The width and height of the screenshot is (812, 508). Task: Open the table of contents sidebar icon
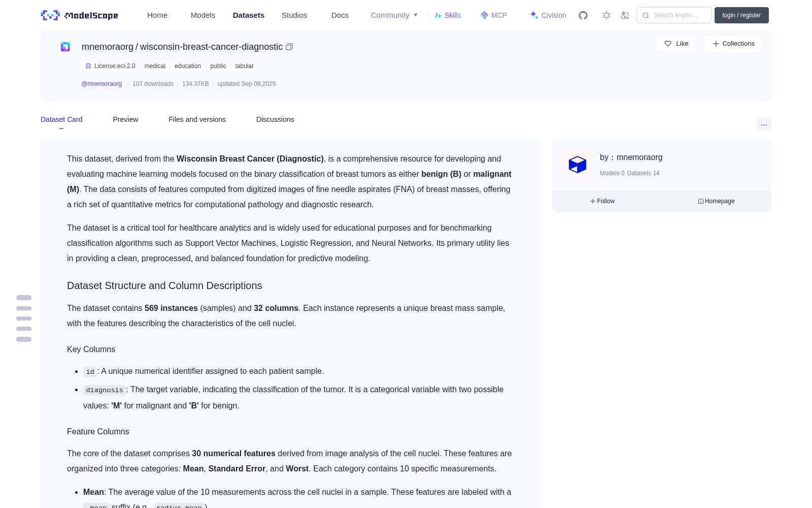pos(24,319)
